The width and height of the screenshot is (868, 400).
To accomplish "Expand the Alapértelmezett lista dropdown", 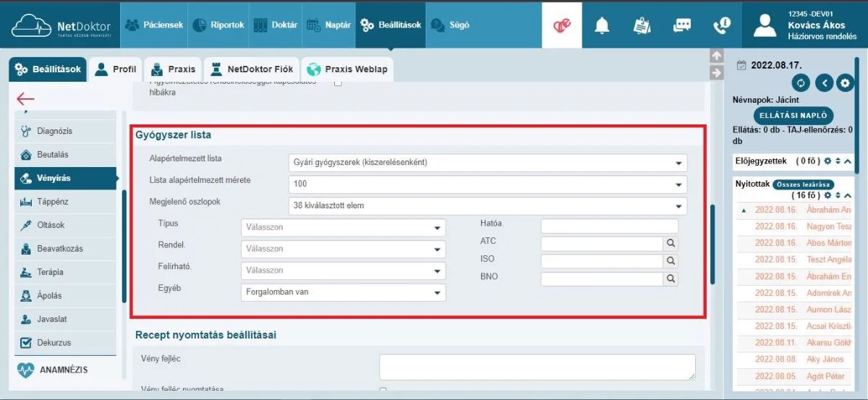I will pos(488,163).
